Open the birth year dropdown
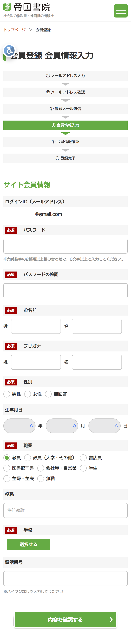The width and height of the screenshot is (131, 644). 19,426
